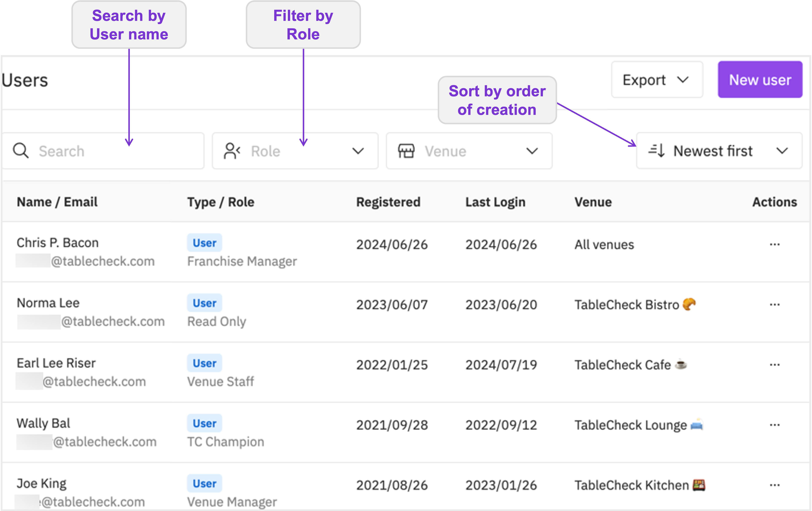Image resolution: width=812 pixels, height=511 pixels.
Task: Click the name Chris P. Bacon
Action: tap(58, 243)
